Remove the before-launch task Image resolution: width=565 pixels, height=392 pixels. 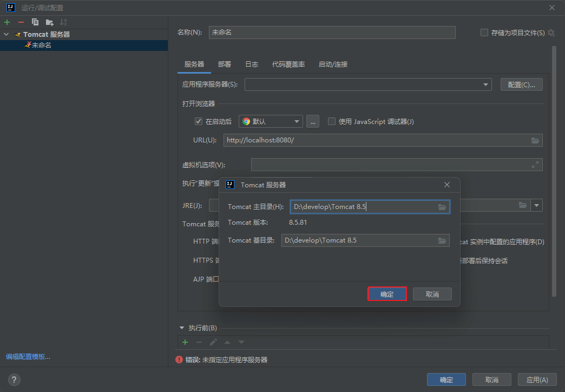[x=199, y=342]
